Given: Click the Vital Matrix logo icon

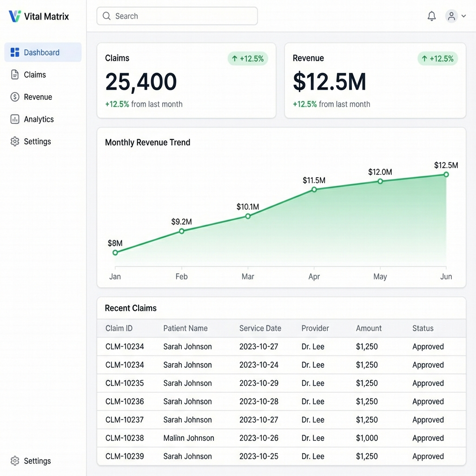Looking at the screenshot, I should point(15,16).
